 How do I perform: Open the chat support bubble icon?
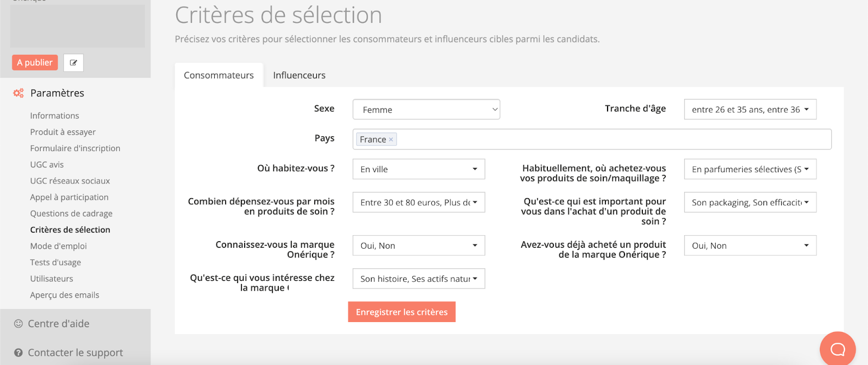pos(837,349)
